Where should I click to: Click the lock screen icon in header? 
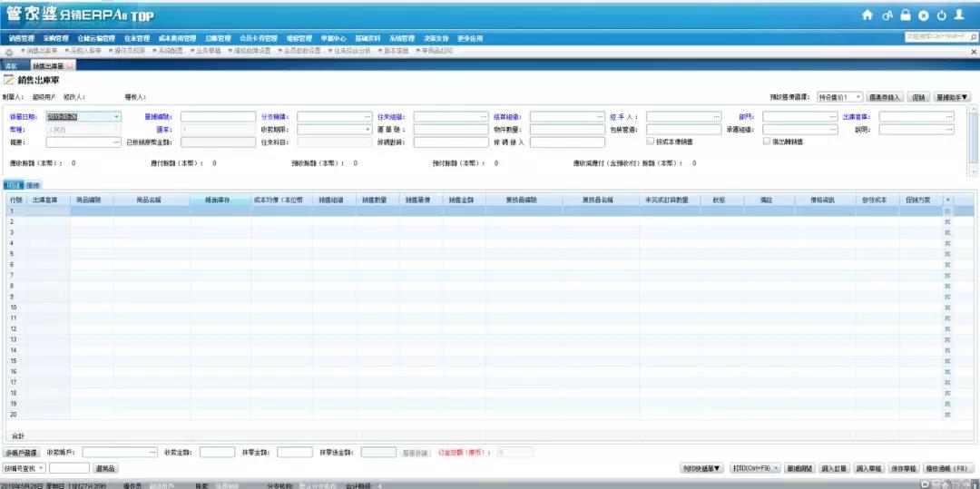coord(905,15)
